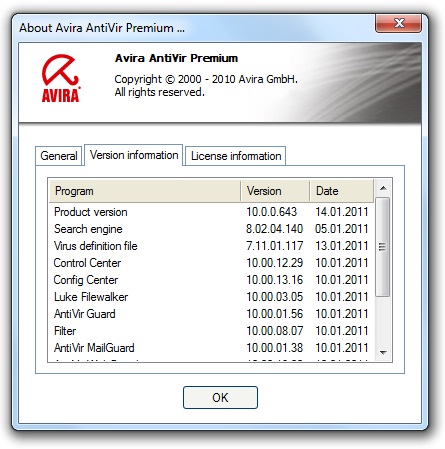Select the AntiVir Guard row
445x449 pixels.
pyautogui.click(x=211, y=314)
